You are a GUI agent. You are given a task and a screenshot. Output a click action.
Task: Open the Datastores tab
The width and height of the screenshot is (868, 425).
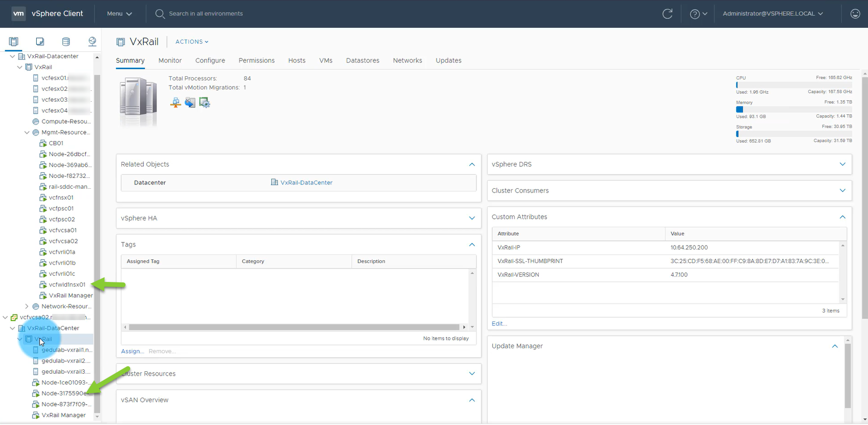click(x=363, y=61)
